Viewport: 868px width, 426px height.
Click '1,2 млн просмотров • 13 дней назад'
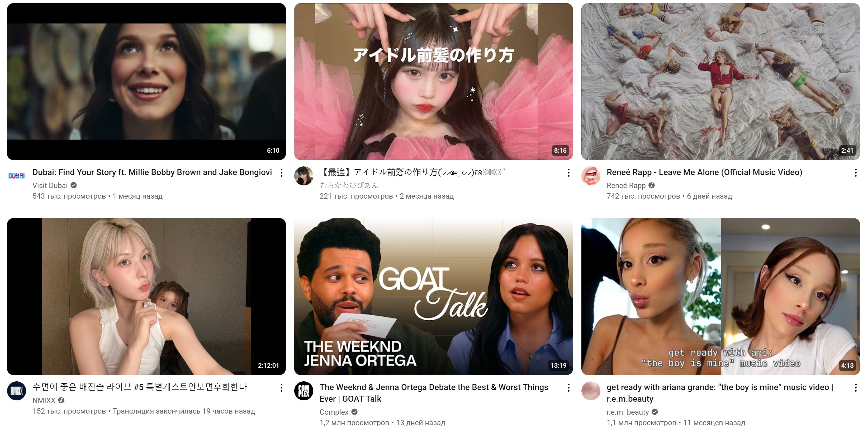[x=382, y=422]
